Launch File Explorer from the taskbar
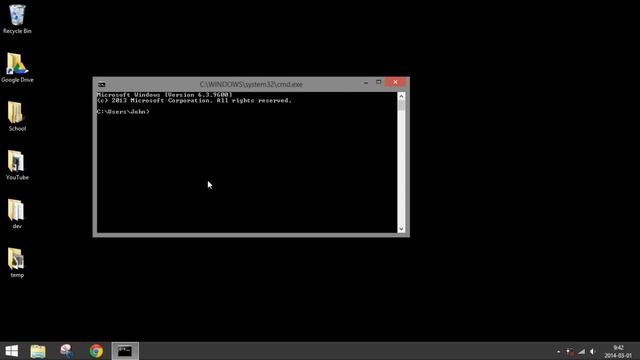Viewport: 640px width, 360px height. pyautogui.click(x=38, y=351)
